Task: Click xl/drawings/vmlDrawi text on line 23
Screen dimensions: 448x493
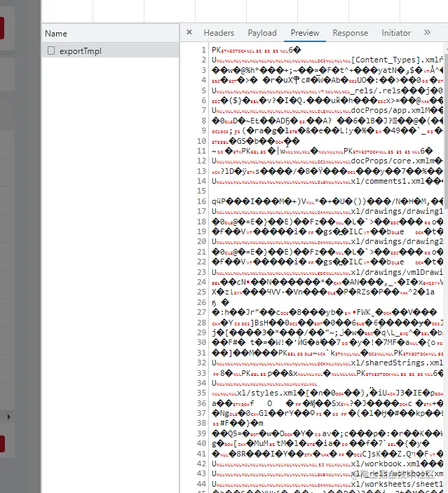Action: (x=397, y=272)
